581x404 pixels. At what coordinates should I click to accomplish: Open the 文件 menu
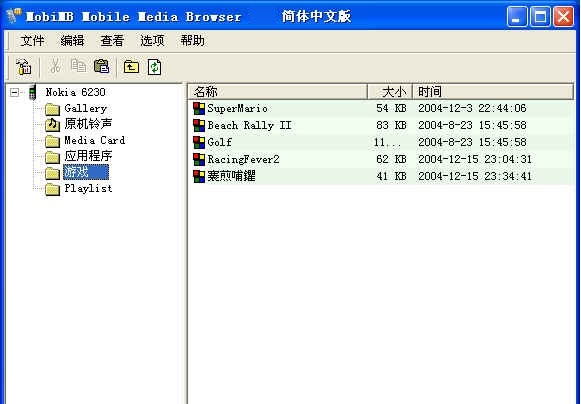[x=32, y=41]
